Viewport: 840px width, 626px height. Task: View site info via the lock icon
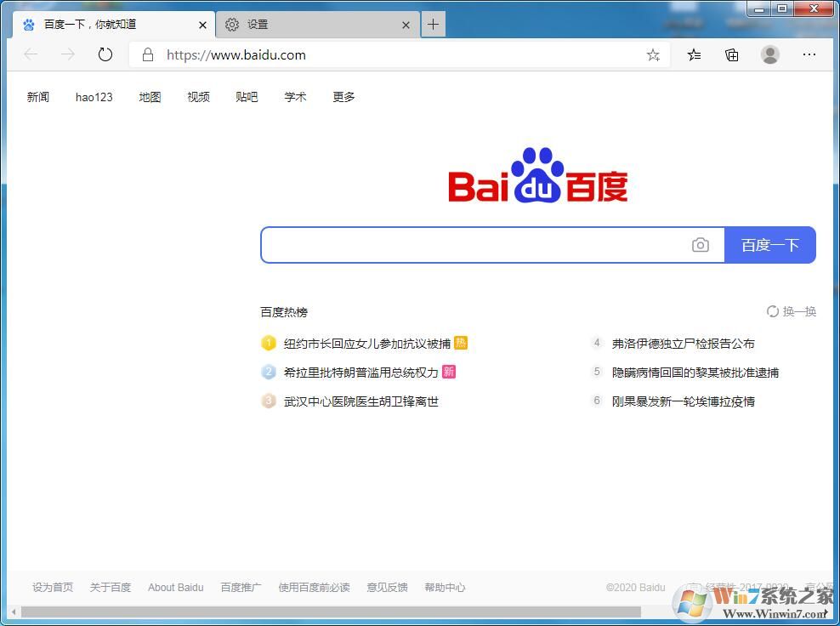(x=148, y=54)
